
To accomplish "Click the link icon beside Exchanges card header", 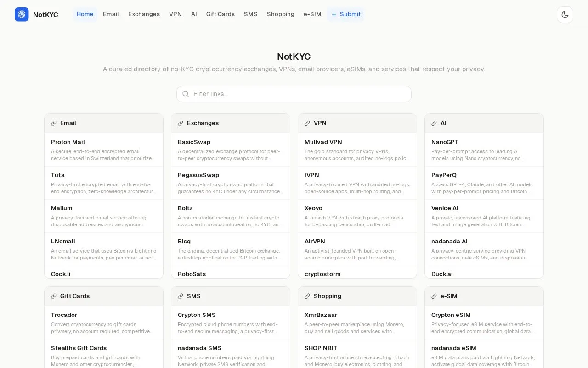I will coord(181,123).
